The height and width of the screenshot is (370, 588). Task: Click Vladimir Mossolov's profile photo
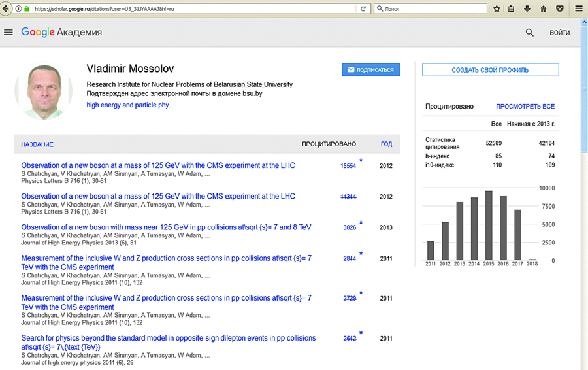click(x=44, y=91)
